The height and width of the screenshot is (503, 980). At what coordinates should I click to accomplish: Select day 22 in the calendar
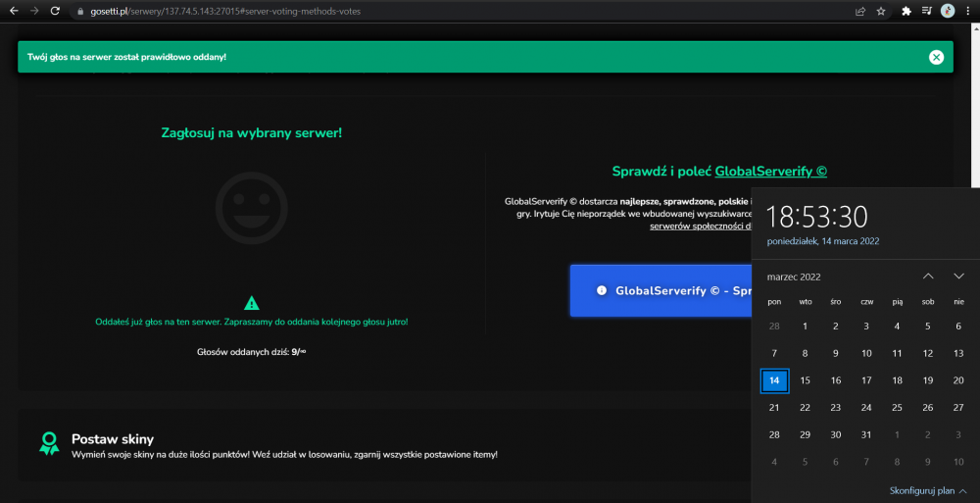pos(805,407)
